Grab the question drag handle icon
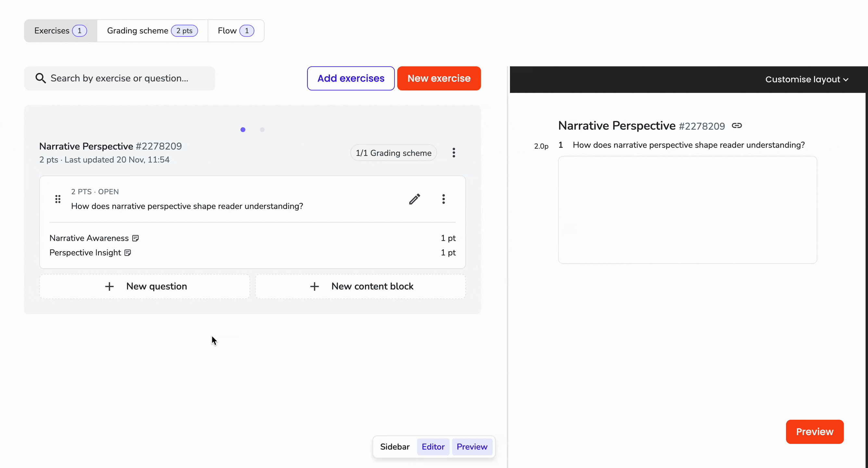The image size is (868, 468). [x=58, y=199]
